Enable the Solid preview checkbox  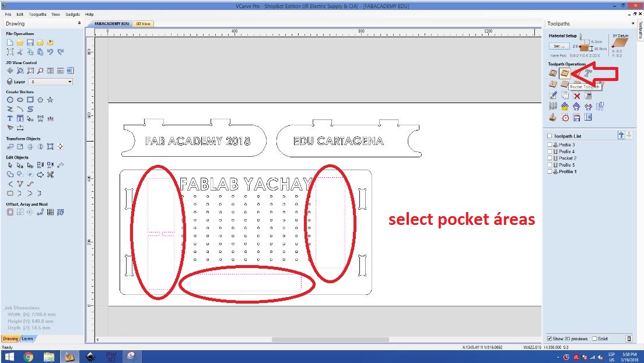tap(594, 339)
